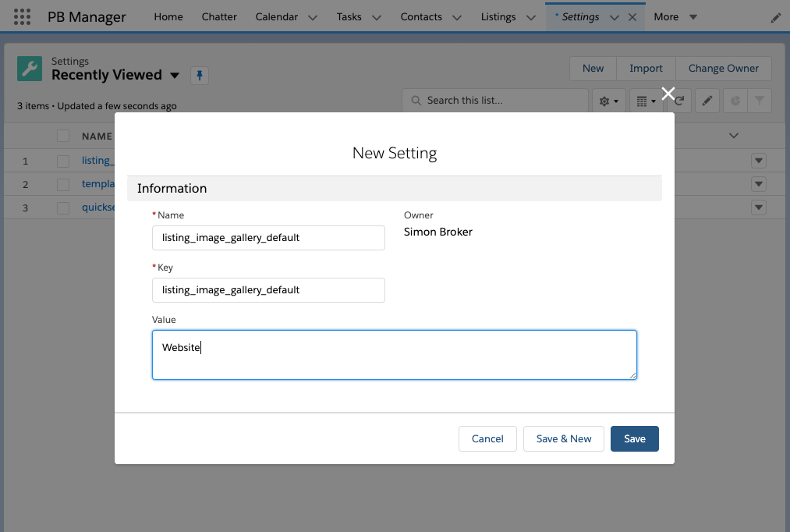The height and width of the screenshot is (532, 790).
Task: Open the listing_ record link in row 1
Action: (x=98, y=161)
